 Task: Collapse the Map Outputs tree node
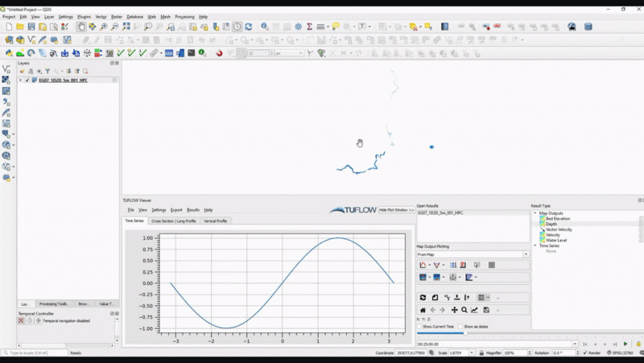pos(535,213)
